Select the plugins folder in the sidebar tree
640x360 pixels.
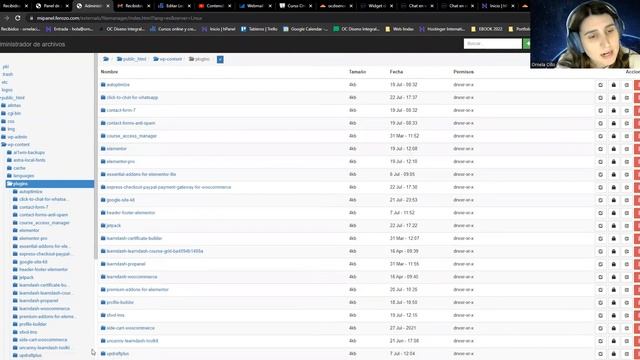pos(50,184)
